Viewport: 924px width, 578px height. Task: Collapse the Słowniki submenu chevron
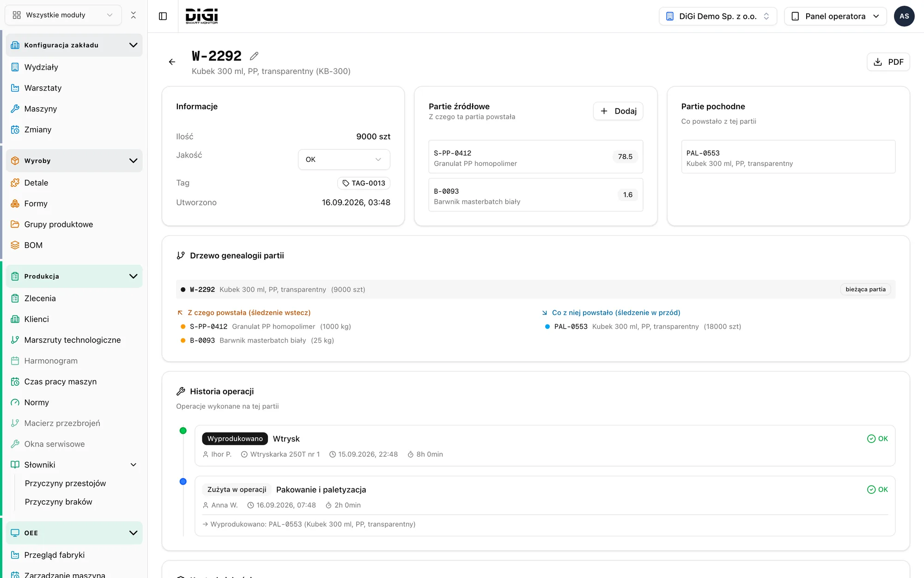pos(134,465)
